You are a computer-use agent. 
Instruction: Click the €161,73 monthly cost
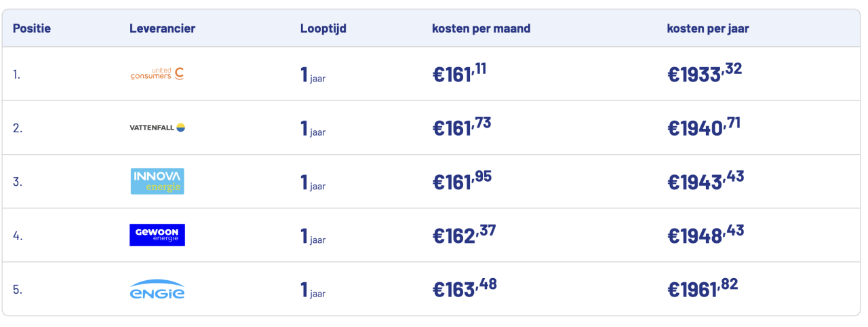(x=462, y=126)
